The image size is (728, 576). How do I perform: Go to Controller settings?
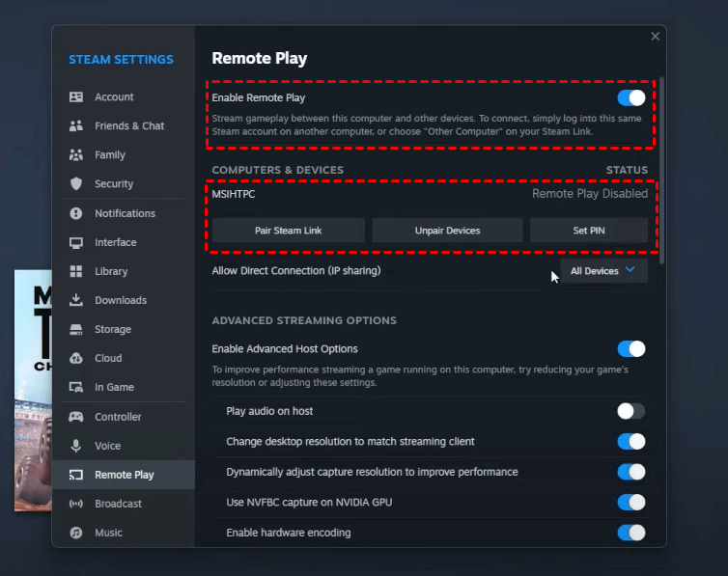click(124, 417)
